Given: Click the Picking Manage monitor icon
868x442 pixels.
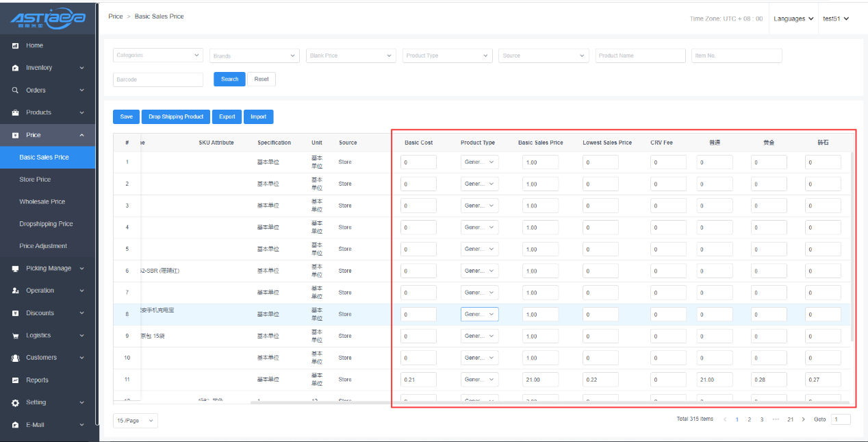Looking at the screenshot, I should pyautogui.click(x=15, y=269).
